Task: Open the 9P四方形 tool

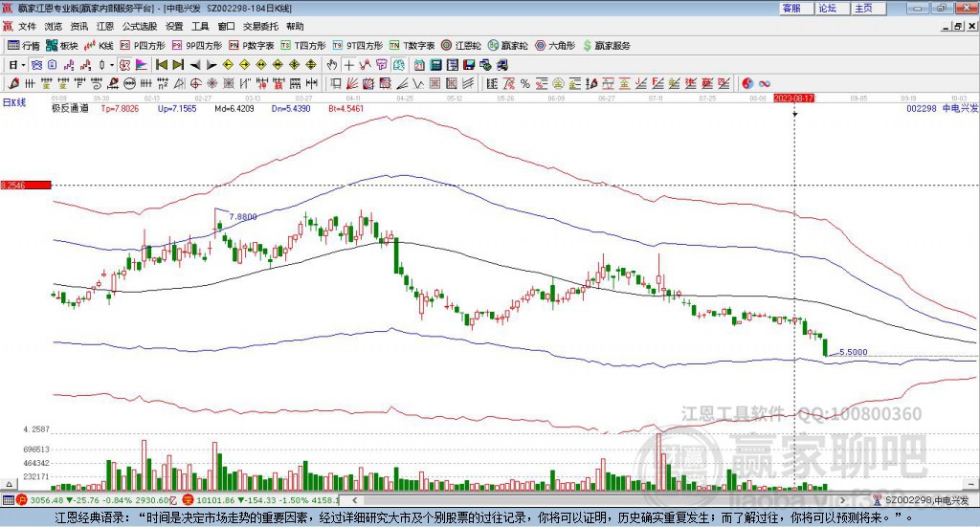Action: (196, 46)
